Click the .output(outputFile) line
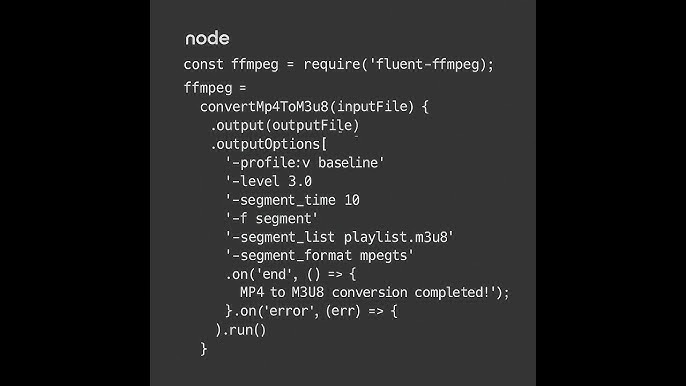This screenshot has height=386, width=686. coord(285,126)
